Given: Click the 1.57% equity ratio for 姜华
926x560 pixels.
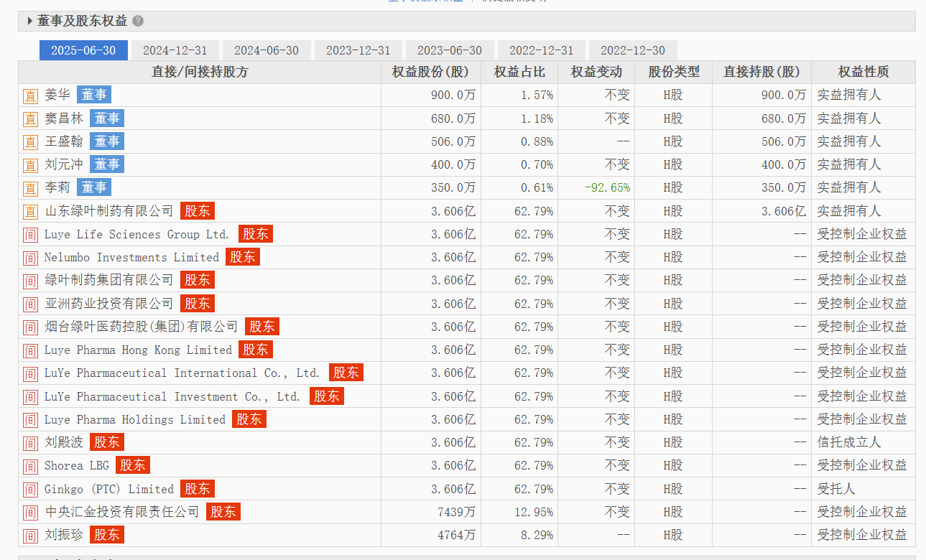Looking at the screenshot, I should [x=537, y=95].
